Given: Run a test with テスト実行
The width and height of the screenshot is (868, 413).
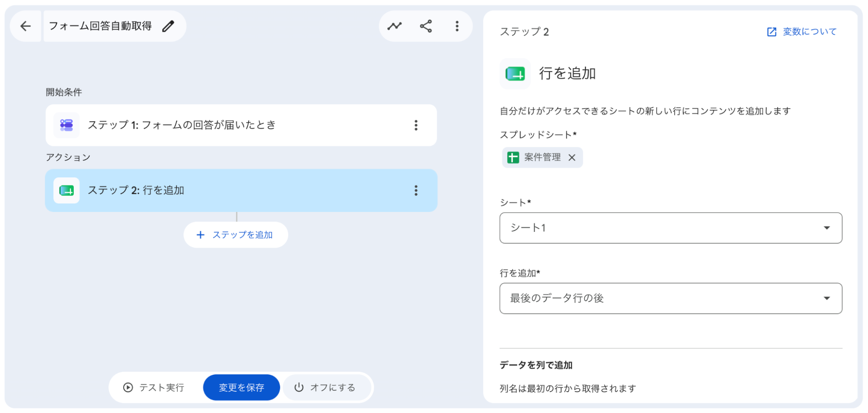Looking at the screenshot, I should click(x=154, y=387).
